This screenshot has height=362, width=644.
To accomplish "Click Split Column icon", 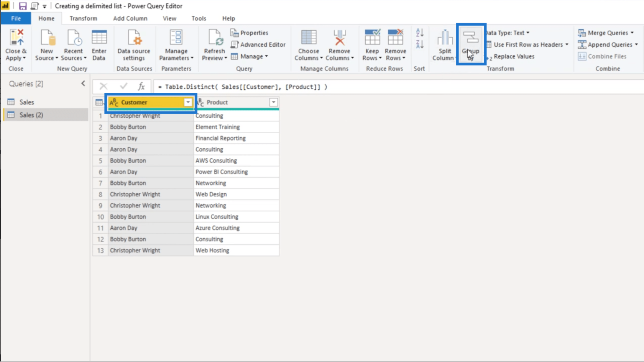I will pos(445,38).
